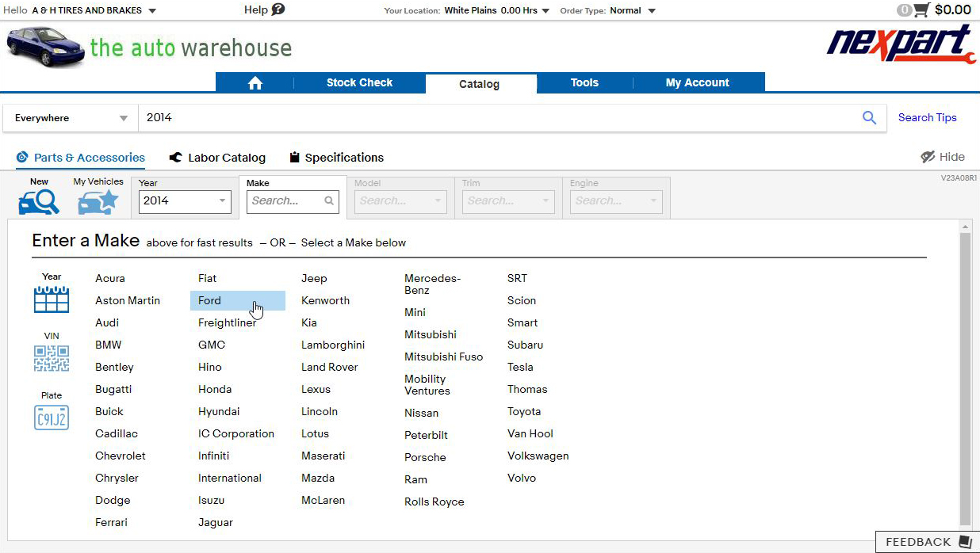Image resolution: width=980 pixels, height=553 pixels.
Task: Choose Acura as the make
Action: 110,278
